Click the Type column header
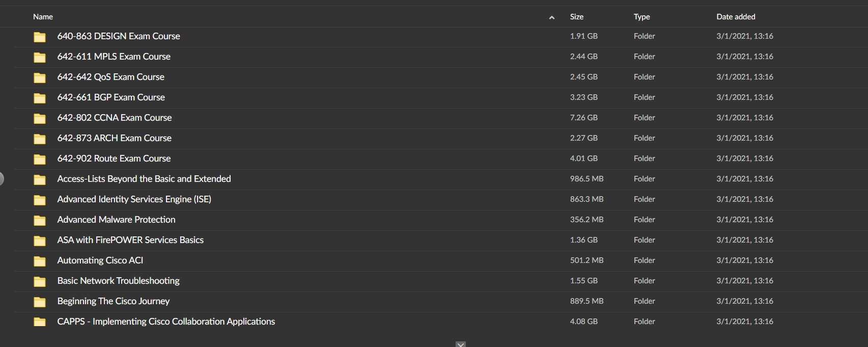The width and height of the screenshot is (868, 347). (641, 17)
